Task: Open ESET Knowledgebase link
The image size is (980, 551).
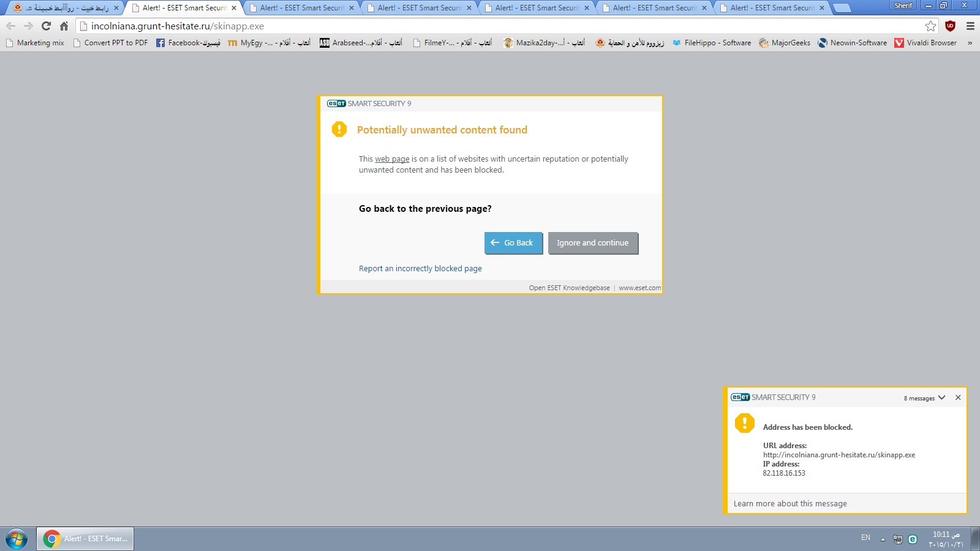Action: pyautogui.click(x=570, y=288)
